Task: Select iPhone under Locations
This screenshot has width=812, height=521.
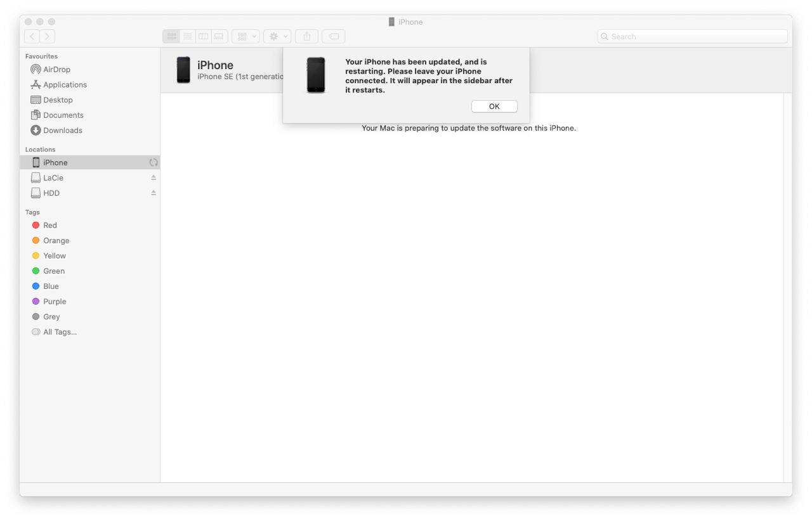Action: tap(89, 162)
